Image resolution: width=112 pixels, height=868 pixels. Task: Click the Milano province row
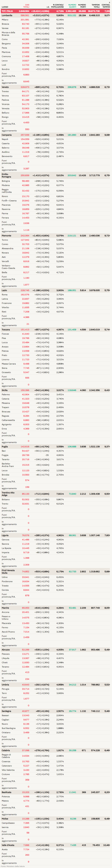tap(56, 20)
